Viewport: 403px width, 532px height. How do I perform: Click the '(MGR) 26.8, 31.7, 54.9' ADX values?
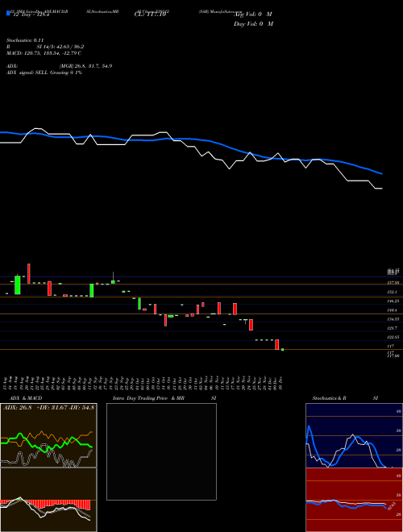pyautogui.click(x=85, y=66)
